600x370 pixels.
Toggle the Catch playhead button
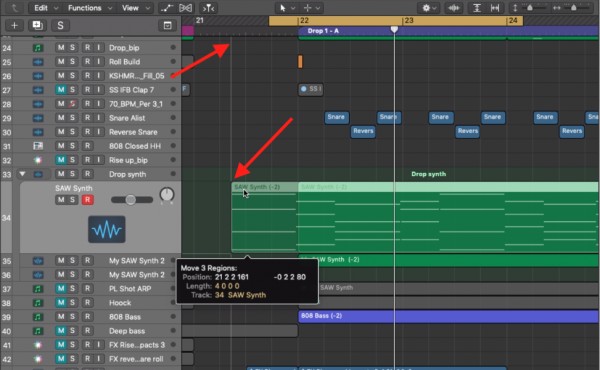209,8
